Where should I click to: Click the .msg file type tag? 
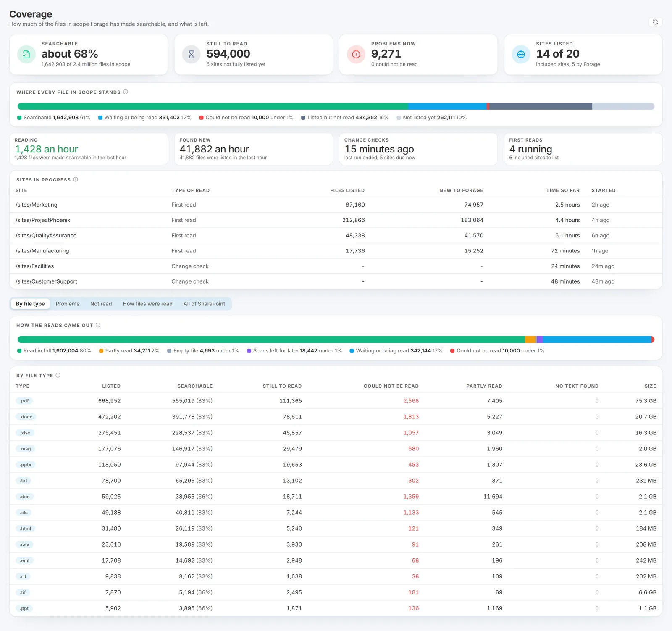(x=25, y=449)
